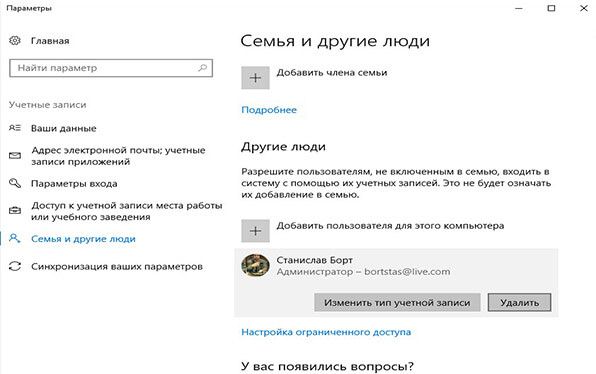Click the plus icon to add family member
Image resolution: width=596 pixels, height=374 pixels.
[x=255, y=78]
